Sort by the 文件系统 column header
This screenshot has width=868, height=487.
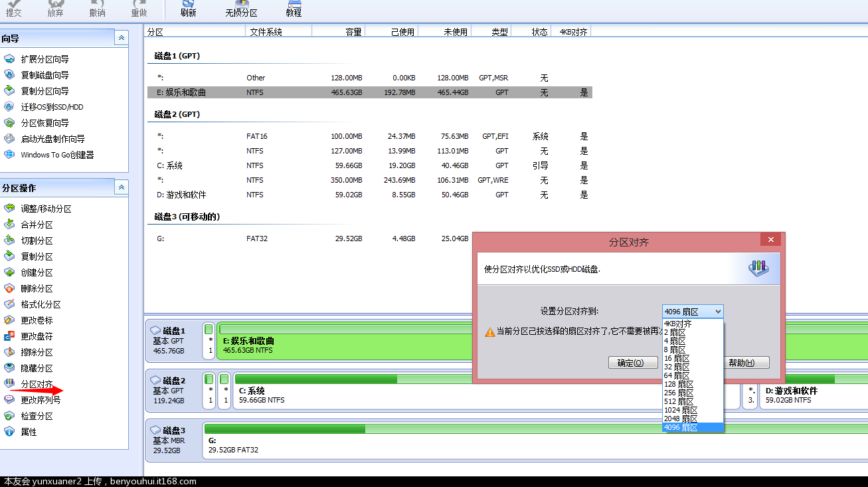(278, 31)
